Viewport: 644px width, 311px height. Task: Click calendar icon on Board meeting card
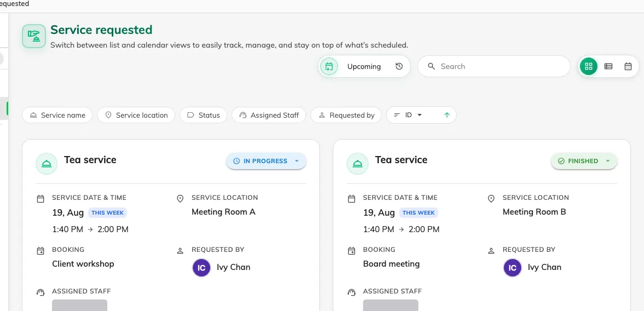(351, 199)
